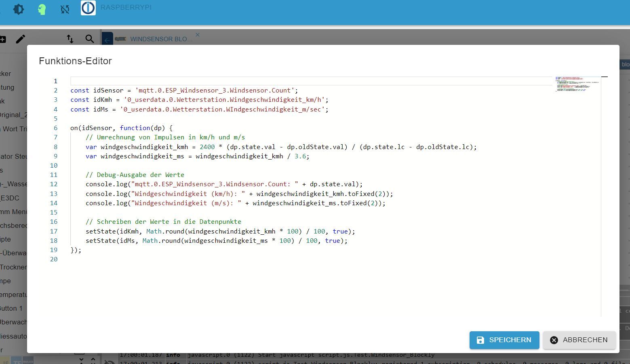Click the mqtt Windsensor.Count string on line 2
The image size is (630, 364).
pyautogui.click(x=215, y=90)
